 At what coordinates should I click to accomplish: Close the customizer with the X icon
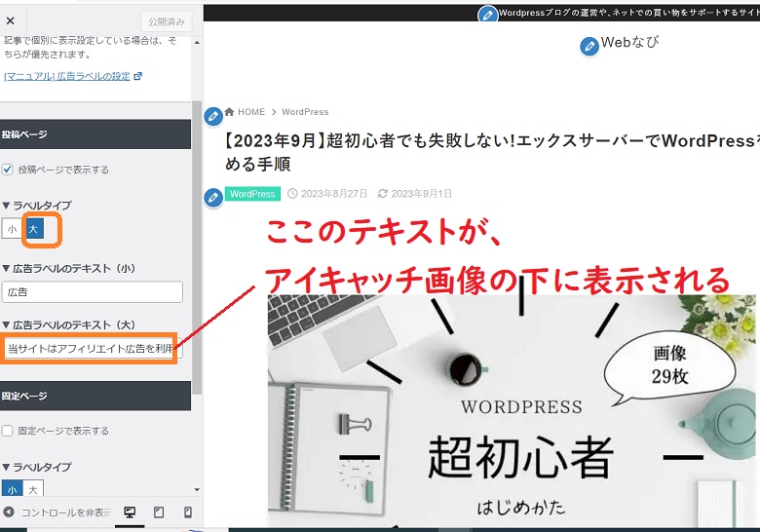coord(10,20)
